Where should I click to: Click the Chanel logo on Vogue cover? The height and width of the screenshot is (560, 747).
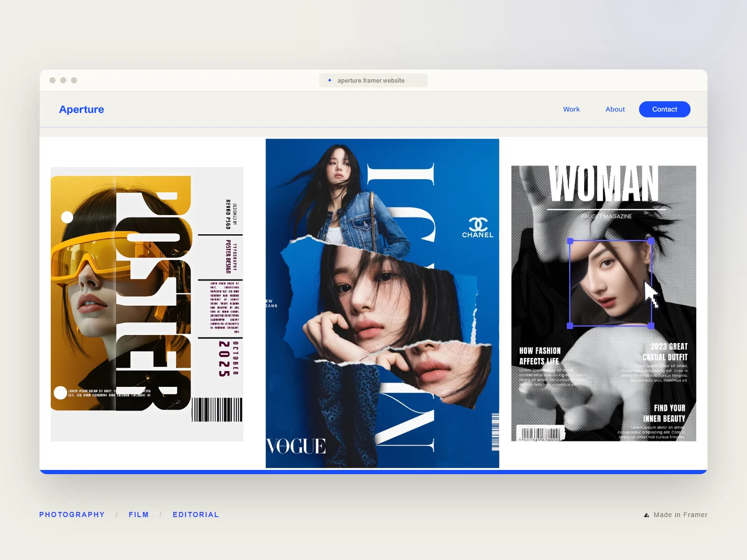(x=478, y=227)
